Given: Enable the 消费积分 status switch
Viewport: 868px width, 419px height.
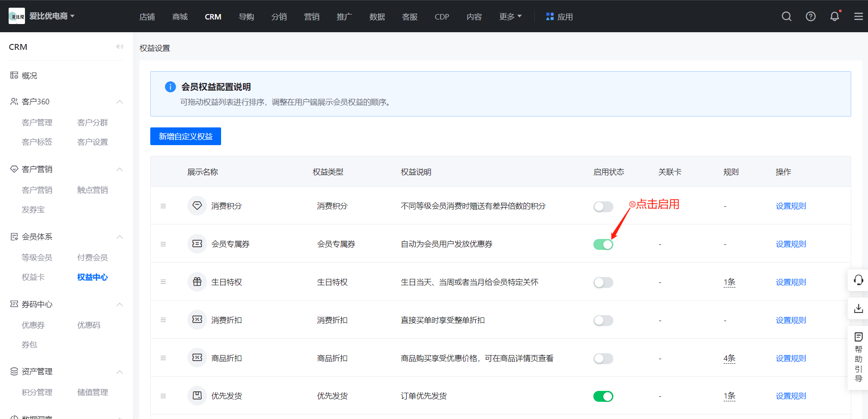Looking at the screenshot, I should 603,207.
